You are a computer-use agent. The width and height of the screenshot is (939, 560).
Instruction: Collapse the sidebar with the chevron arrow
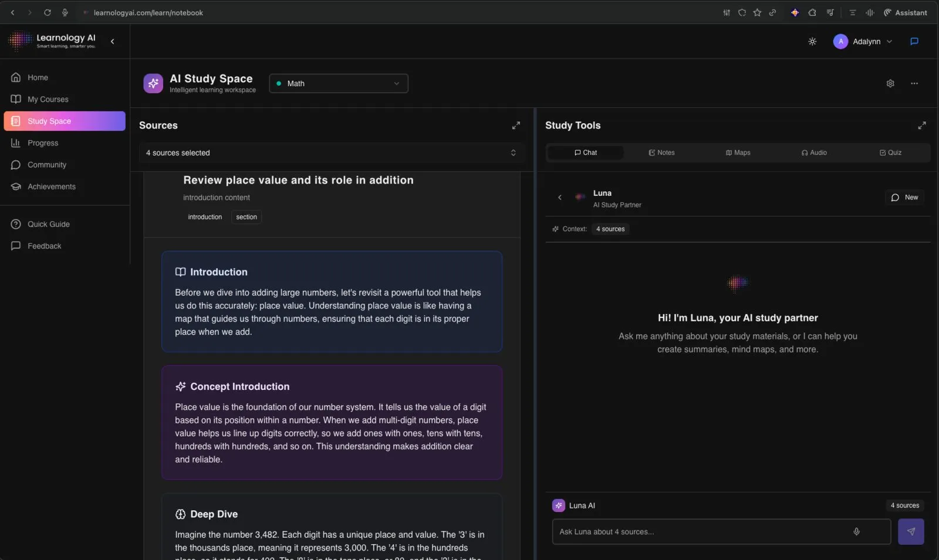tap(112, 42)
